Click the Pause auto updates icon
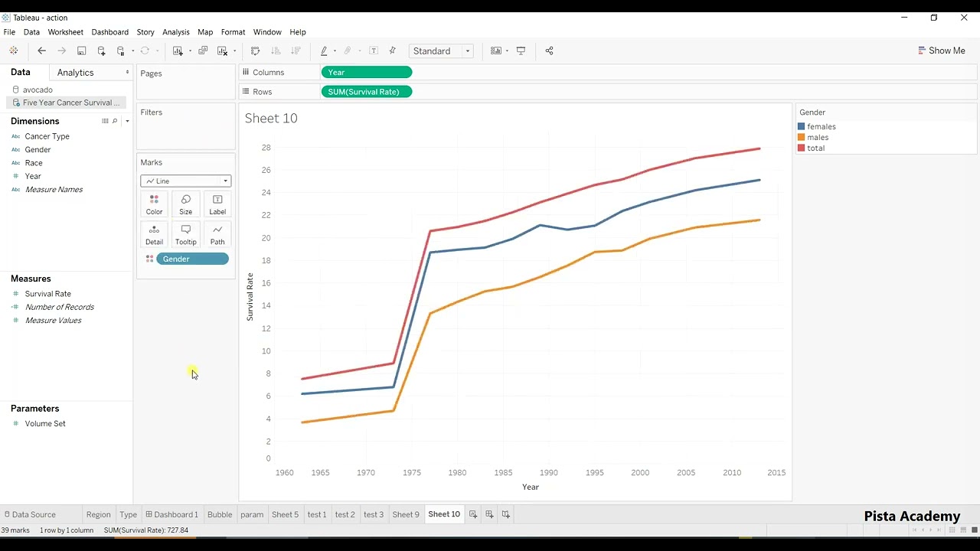 pyautogui.click(x=121, y=51)
